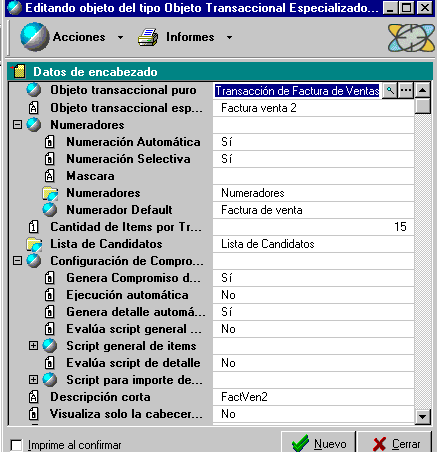The image size is (437, 452).
Task: Expand the Script general de items node
Action: tap(33, 346)
